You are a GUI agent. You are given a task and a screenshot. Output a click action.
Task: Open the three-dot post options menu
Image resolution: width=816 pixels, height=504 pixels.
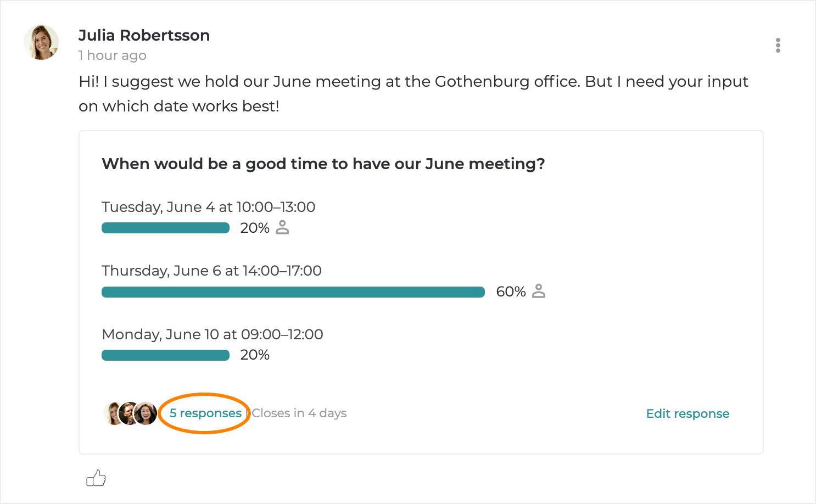click(x=778, y=45)
